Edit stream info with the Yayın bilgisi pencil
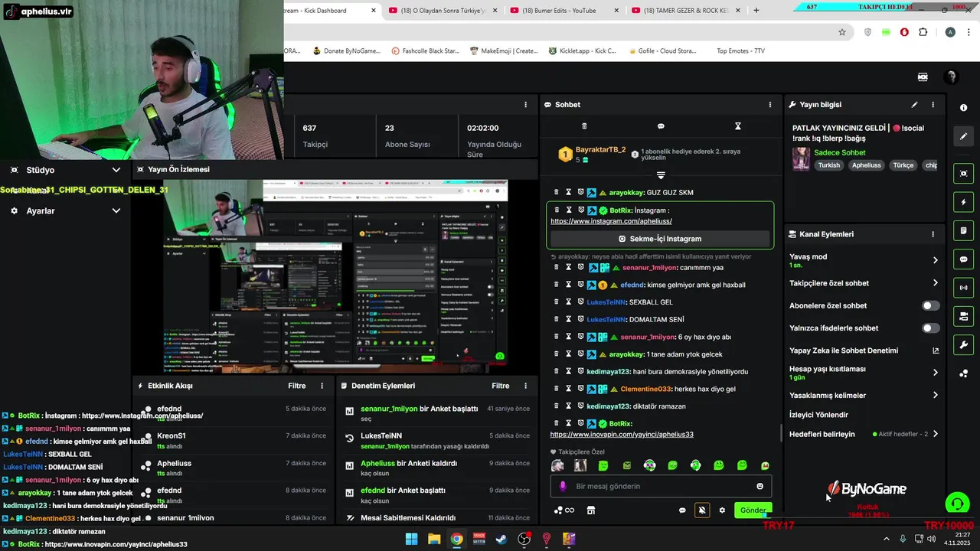980x551 pixels. (x=914, y=105)
